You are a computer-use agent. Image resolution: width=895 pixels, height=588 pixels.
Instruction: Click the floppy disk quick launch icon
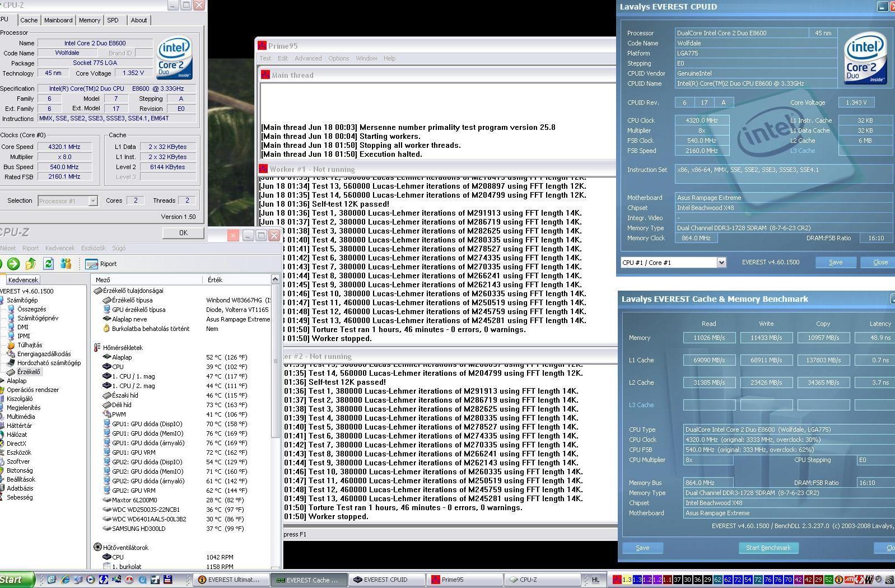[x=167, y=580]
